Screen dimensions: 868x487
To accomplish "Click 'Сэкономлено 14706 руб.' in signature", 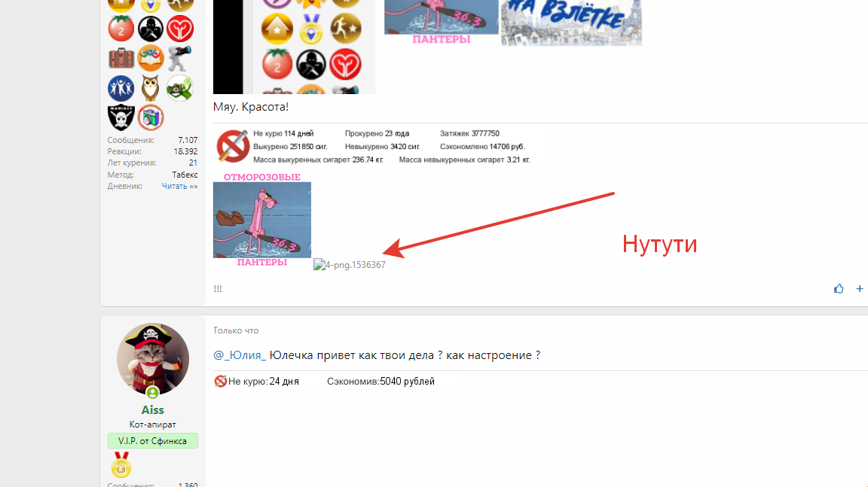I will tap(483, 147).
